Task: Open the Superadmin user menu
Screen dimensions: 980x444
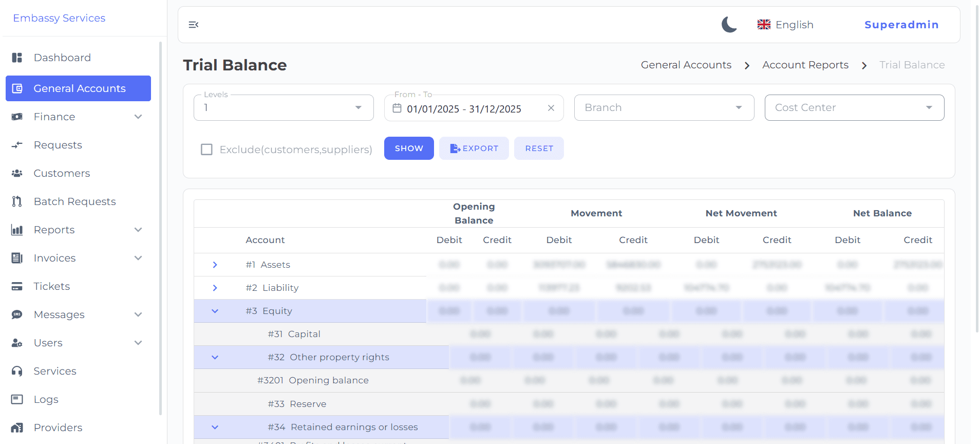Action: click(x=901, y=25)
